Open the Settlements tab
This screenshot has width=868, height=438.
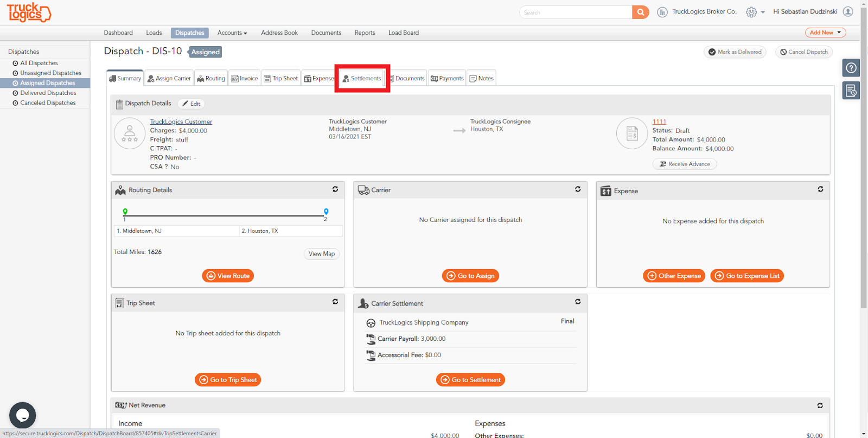362,78
